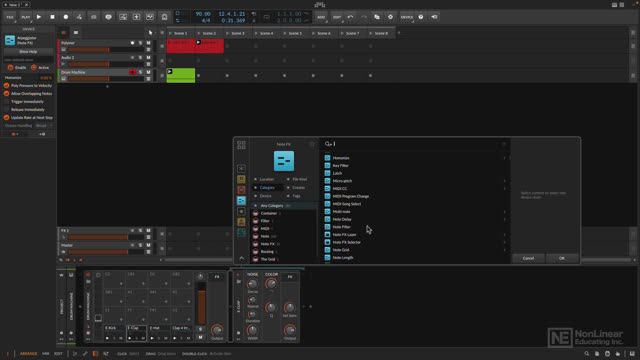640x360 pixels.
Task: Select the Location filter in browser
Action: point(267,180)
